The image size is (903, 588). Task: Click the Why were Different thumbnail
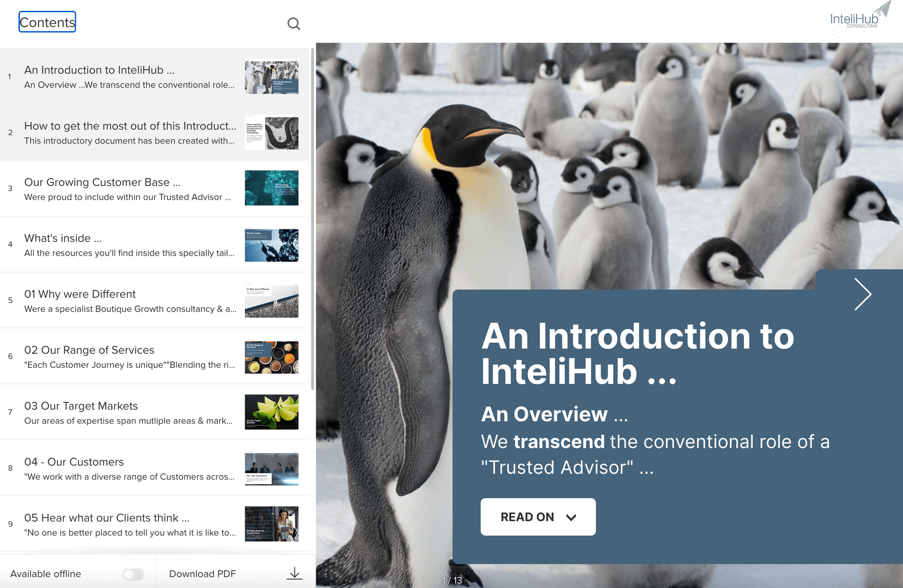pyautogui.click(x=271, y=301)
